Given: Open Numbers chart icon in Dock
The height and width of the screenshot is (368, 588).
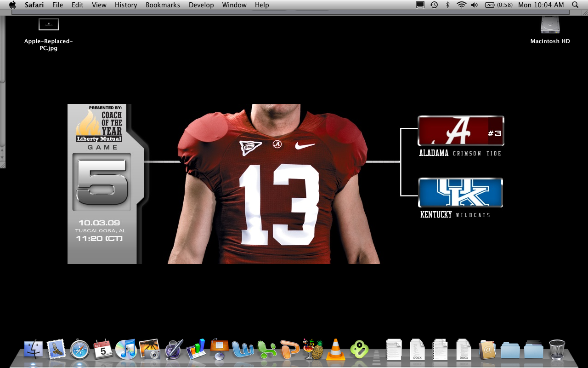Looking at the screenshot, I should coord(196,350).
